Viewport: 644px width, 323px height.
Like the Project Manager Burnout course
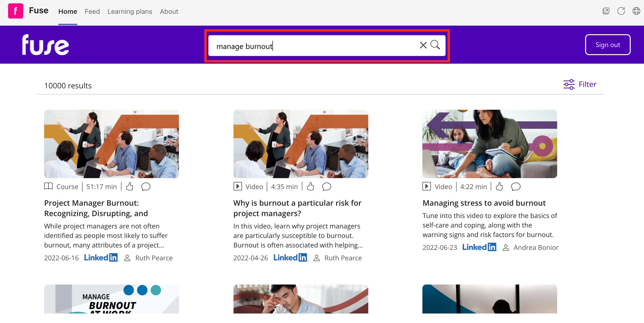point(130,186)
